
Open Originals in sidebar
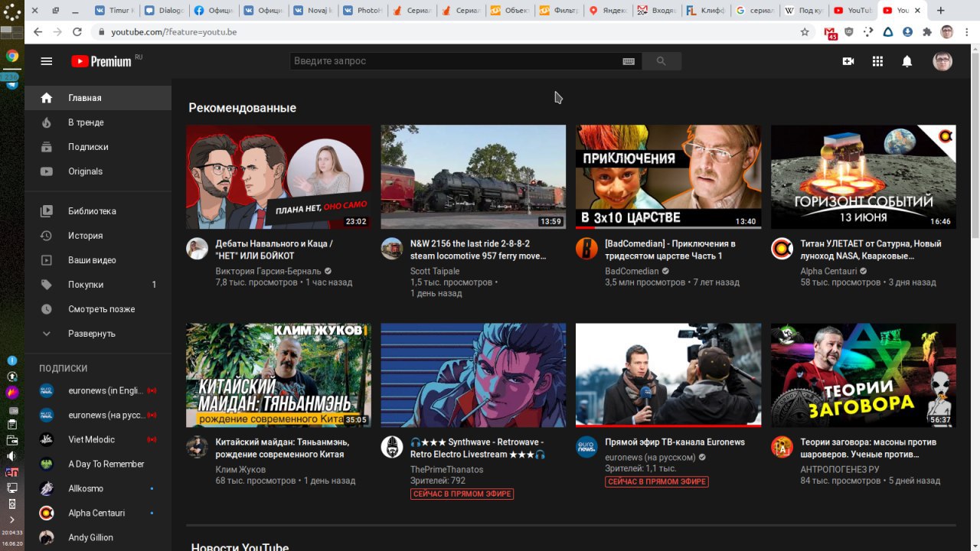click(98, 171)
